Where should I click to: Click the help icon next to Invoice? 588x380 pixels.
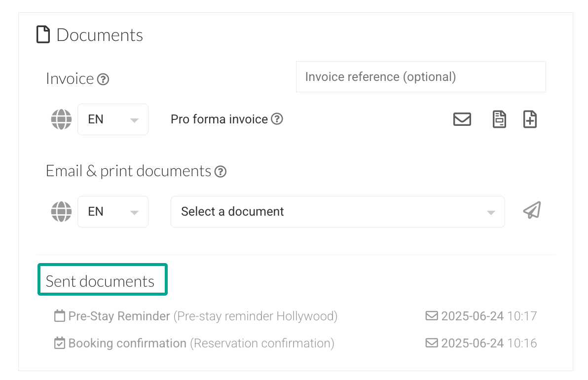coord(103,79)
